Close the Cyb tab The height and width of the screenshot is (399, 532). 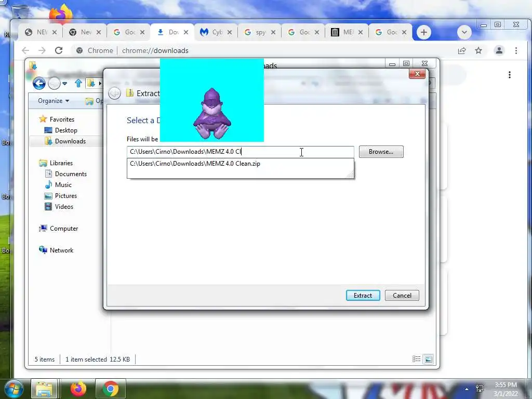coord(229,32)
